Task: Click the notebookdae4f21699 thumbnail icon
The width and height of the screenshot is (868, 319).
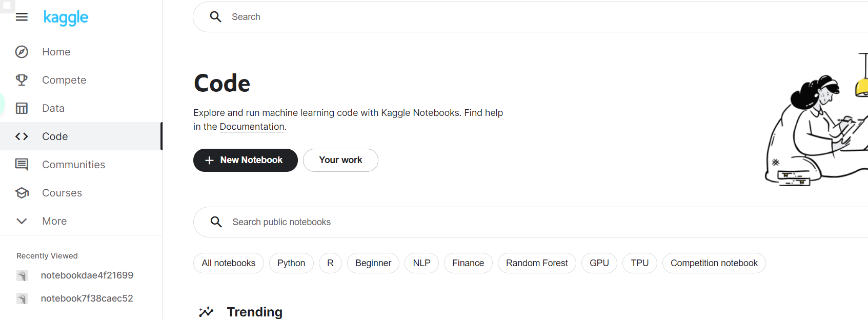Action: pos(22,275)
